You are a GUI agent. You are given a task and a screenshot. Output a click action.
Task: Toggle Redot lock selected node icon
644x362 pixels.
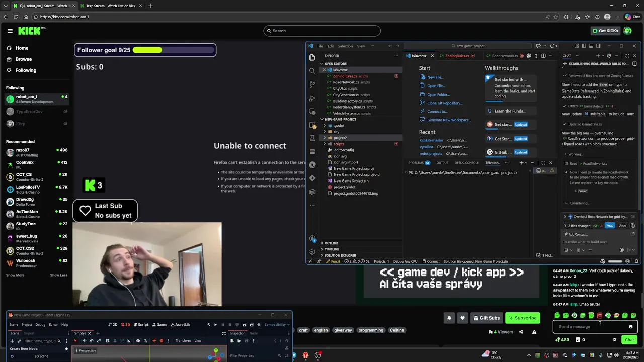click(x=115, y=341)
